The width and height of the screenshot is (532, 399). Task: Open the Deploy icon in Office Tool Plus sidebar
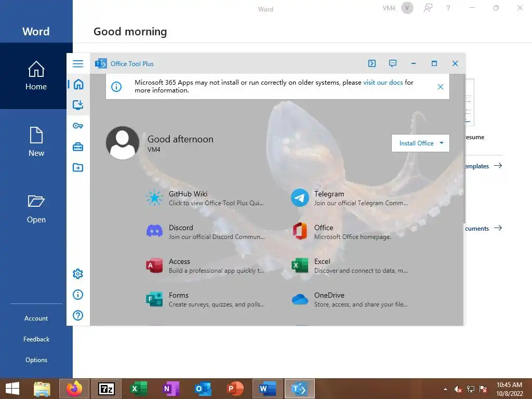78,104
